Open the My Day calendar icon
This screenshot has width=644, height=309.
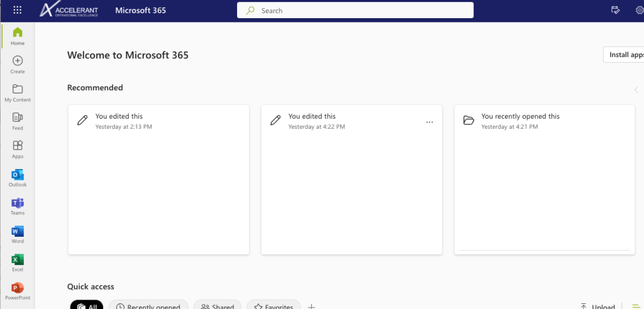[x=616, y=10]
